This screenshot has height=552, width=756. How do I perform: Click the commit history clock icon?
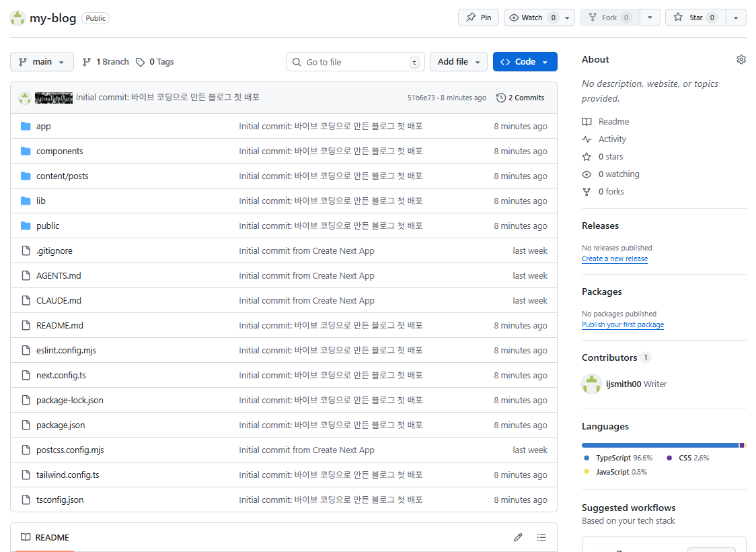tap(501, 98)
